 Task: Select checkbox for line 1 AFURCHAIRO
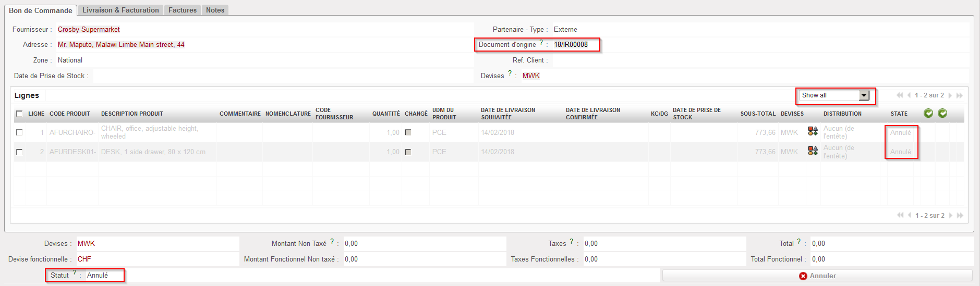19,132
